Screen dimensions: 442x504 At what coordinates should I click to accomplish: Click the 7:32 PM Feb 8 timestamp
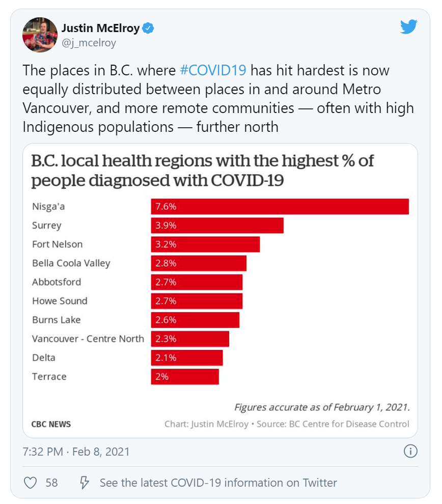point(76,452)
